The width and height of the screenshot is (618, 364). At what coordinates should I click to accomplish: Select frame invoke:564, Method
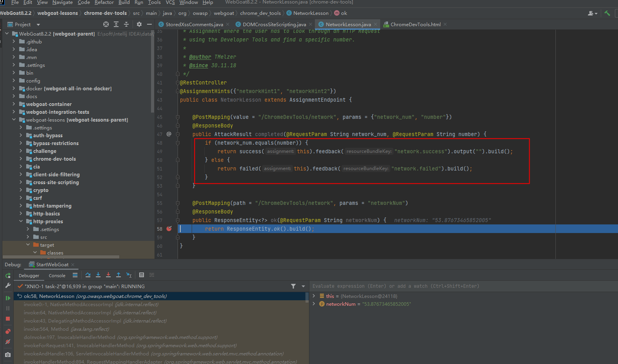click(160, 329)
